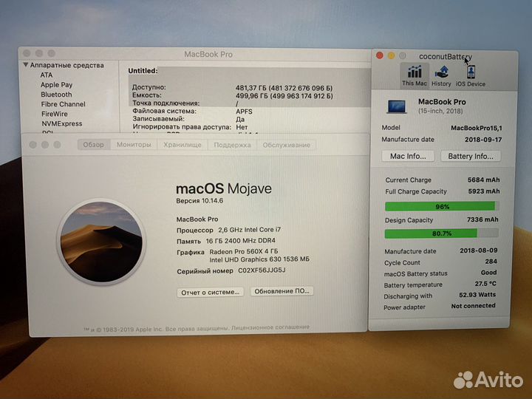The height and width of the screenshot is (399, 532).
Task: Click the 16 ГБ 2400 MHz DDR4 value
Action: [x=241, y=241]
